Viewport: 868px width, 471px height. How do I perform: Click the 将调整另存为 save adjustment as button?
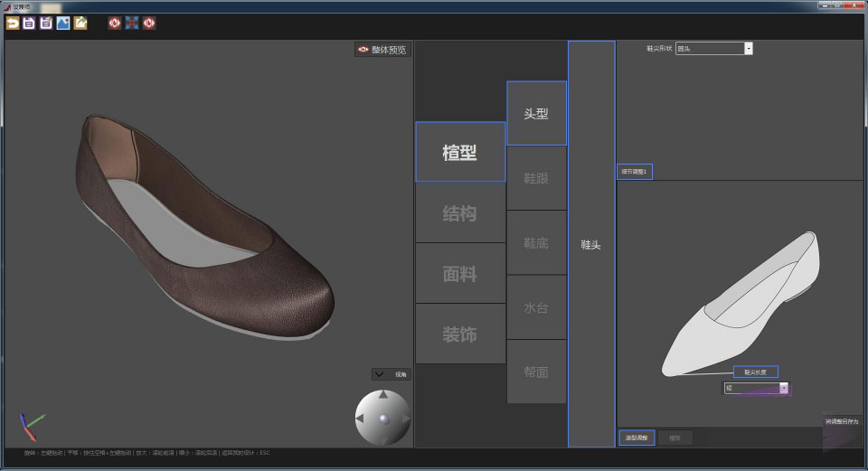pyautogui.click(x=842, y=421)
